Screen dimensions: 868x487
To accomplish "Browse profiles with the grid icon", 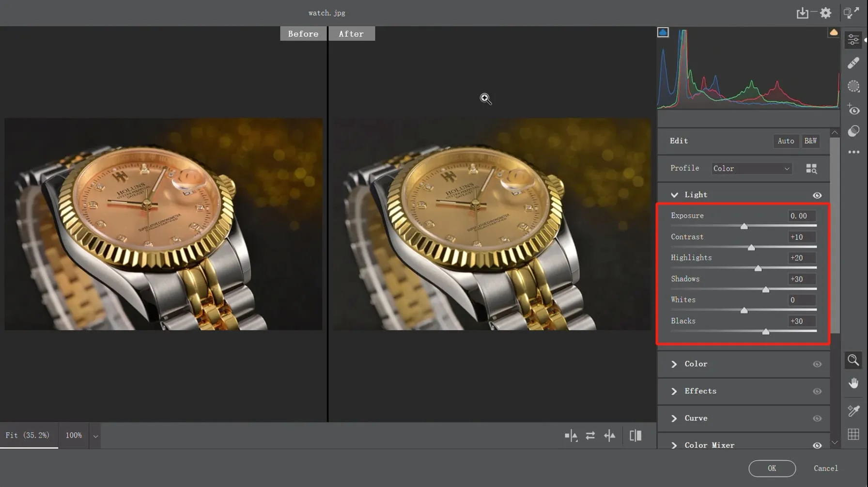I will (811, 169).
